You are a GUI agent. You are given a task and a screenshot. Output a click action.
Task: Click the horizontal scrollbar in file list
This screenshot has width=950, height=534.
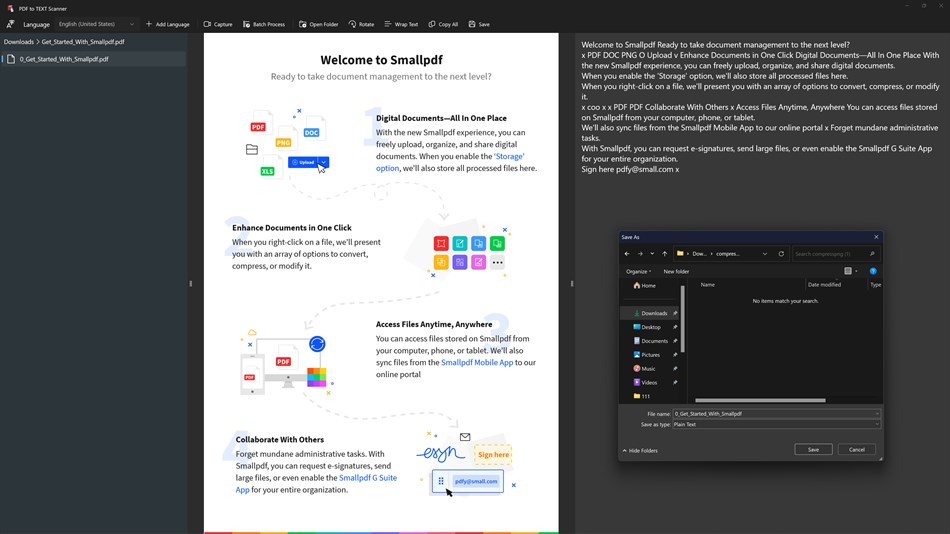tap(760, 401)
